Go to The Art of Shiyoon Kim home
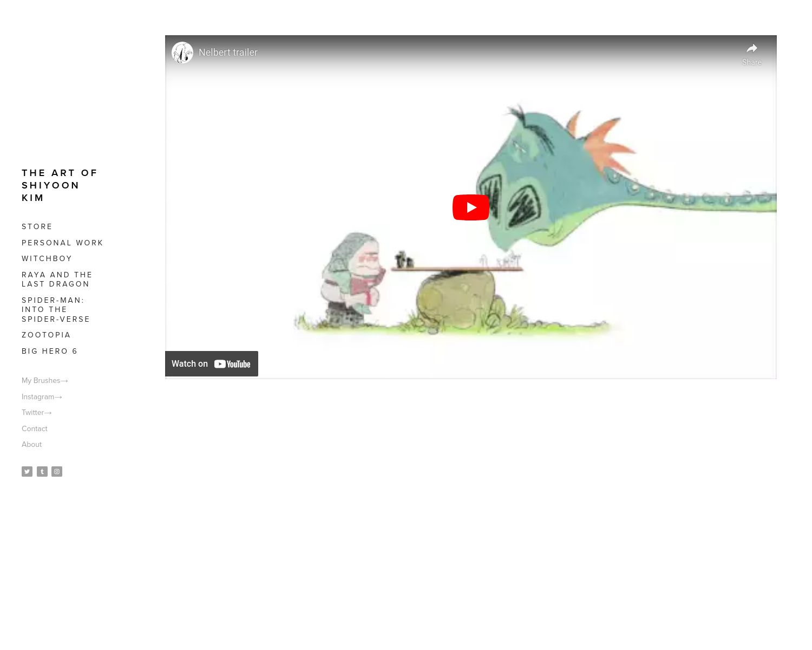Image resolution: width=812 pixels, height=650 pixels. tap(60, 185)
